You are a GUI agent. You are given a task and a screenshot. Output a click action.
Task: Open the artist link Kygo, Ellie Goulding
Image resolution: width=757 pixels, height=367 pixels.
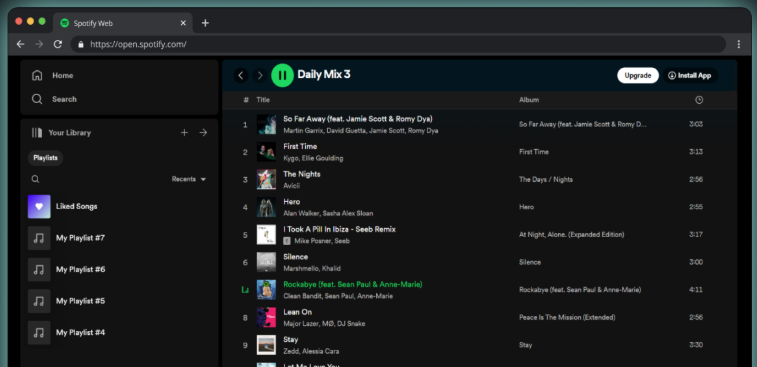(313, 158)
